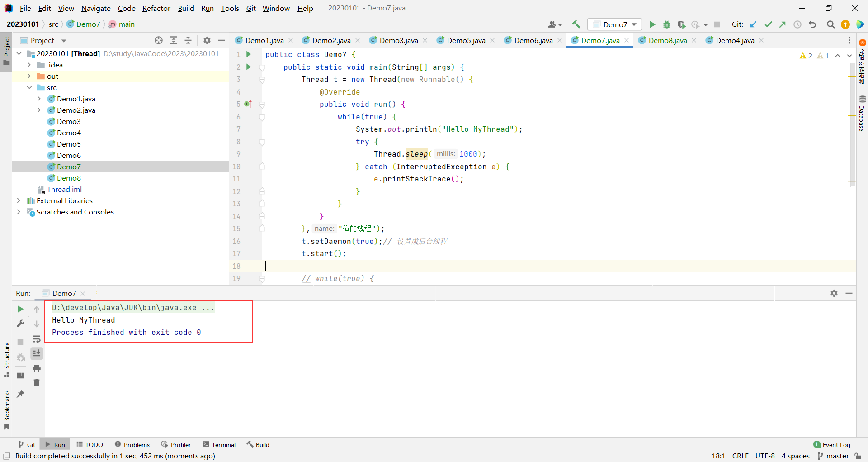Rerun Demo7 in the Run panel

tap(20, 309)
